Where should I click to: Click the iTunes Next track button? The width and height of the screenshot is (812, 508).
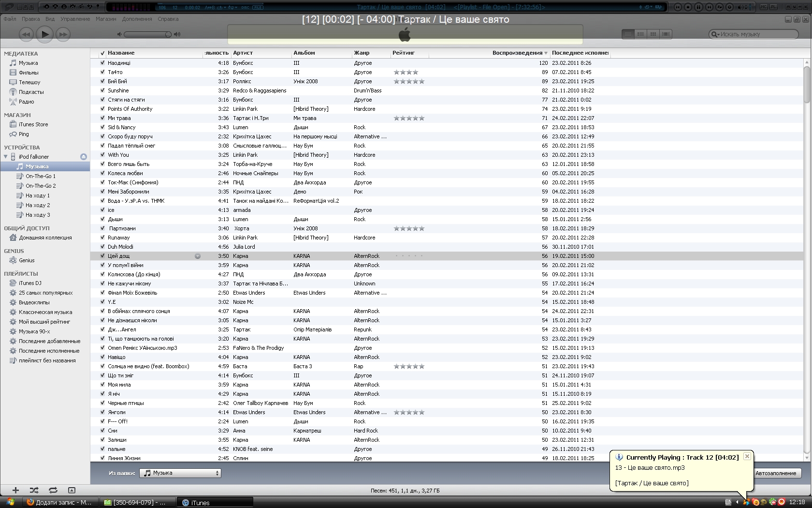(63, 34)
